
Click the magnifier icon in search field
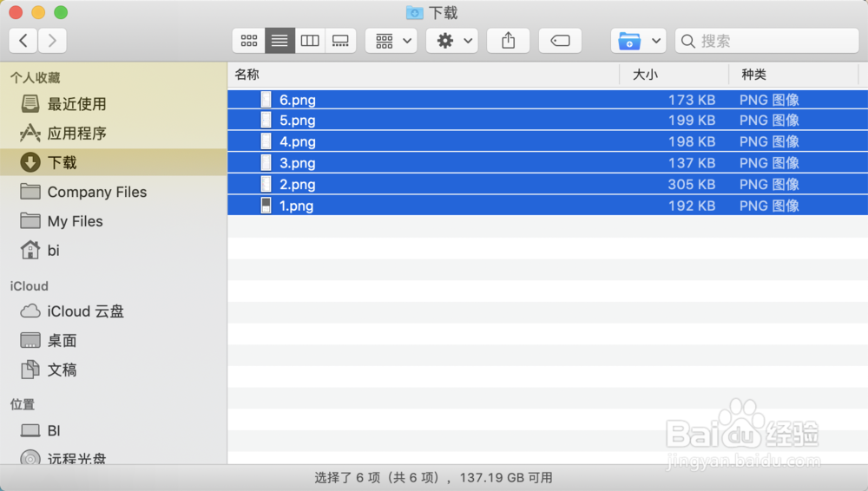(688, 41)
